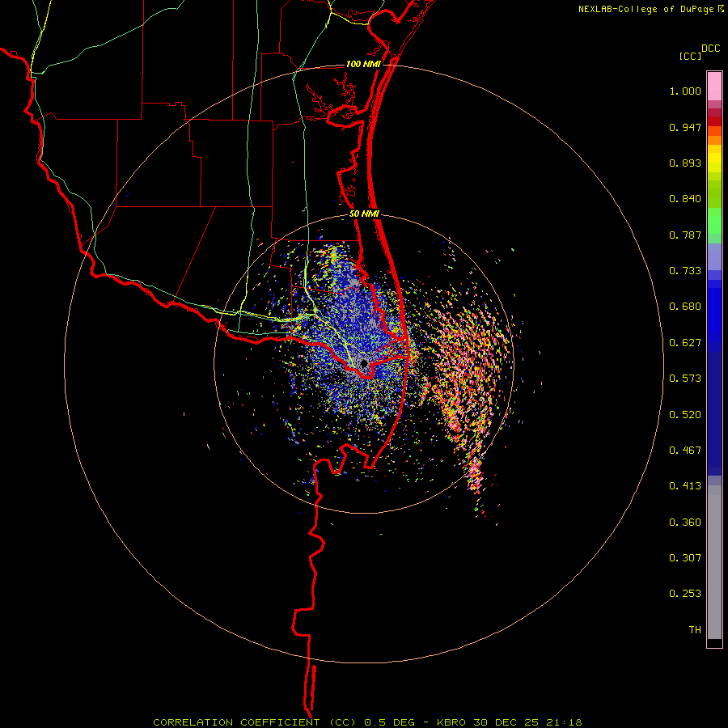
Task: Select the 0.520 scale value
Action: [685, 415]
